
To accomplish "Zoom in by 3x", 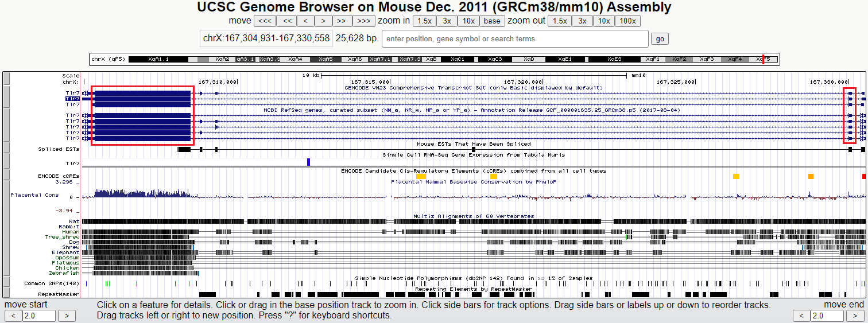I will coord(447,21).
